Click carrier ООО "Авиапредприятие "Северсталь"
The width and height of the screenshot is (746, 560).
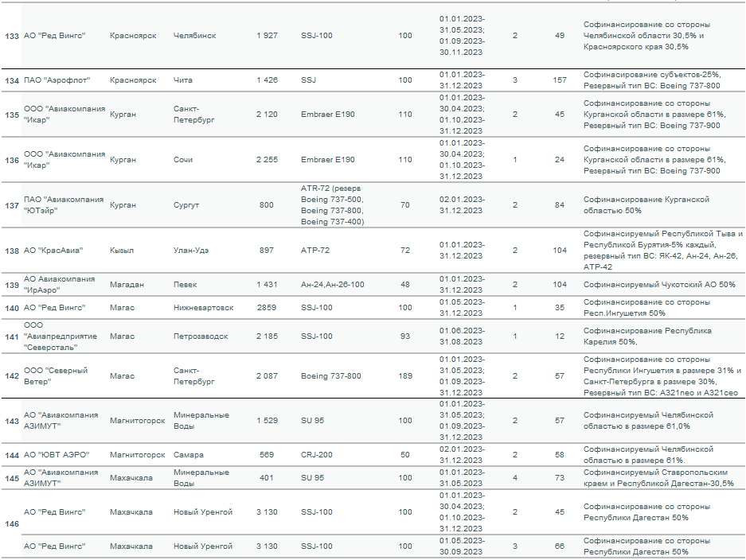[61, 336]
